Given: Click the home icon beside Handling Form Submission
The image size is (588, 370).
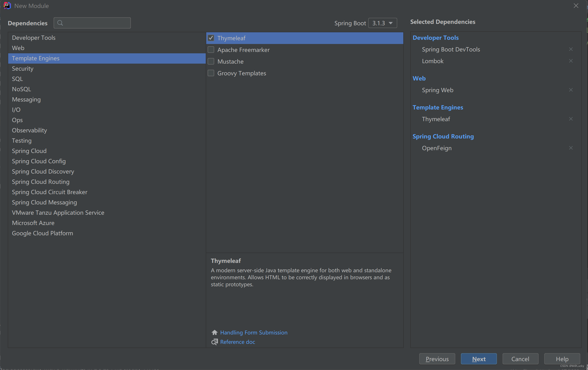Looking at the screenshot, I should point(214,332).
